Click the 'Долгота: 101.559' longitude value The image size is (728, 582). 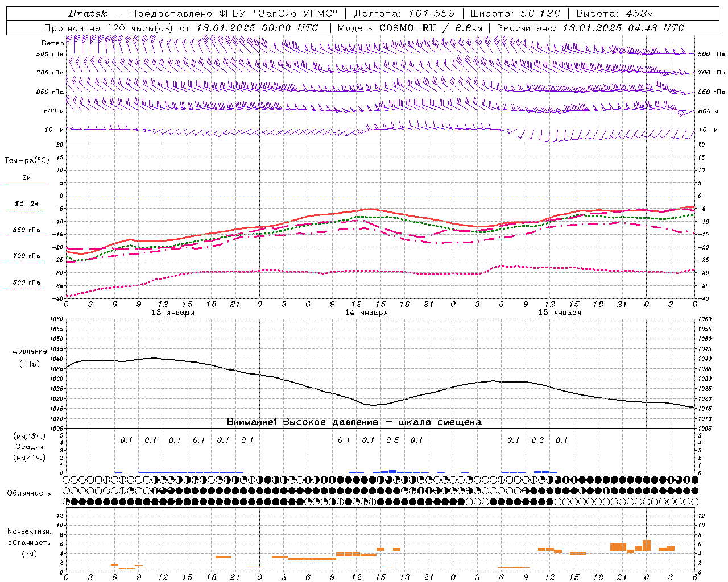click(404, 14)
